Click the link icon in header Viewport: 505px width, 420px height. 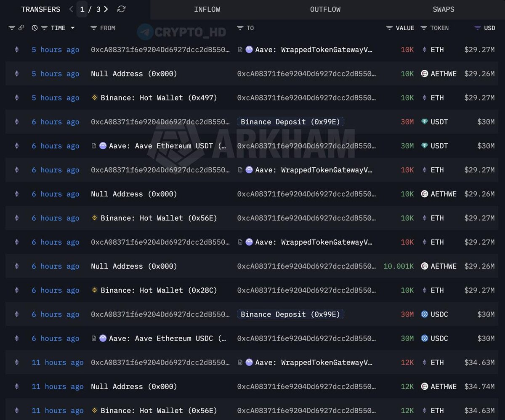coord(21,28)
